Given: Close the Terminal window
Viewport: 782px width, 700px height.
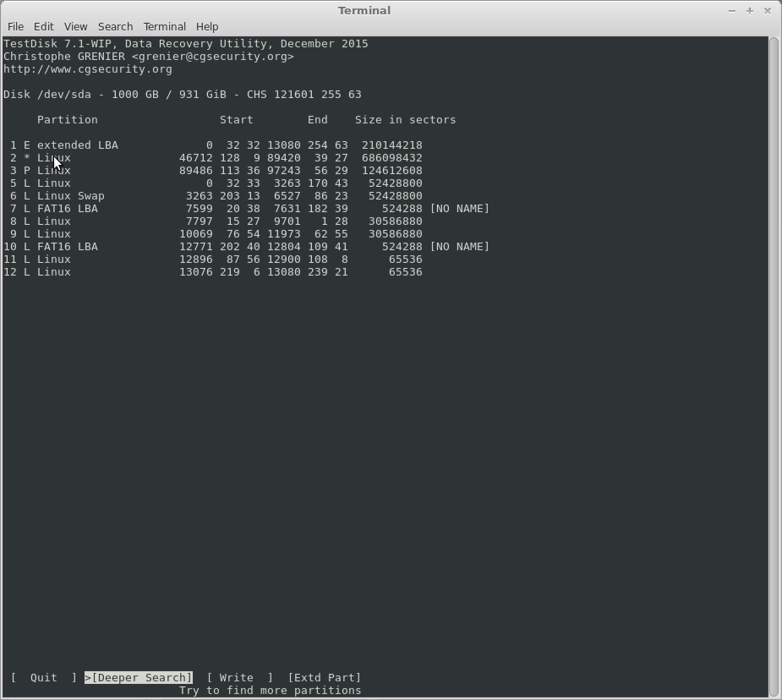Looking at the screenshot, I should click(x=768, y=10).
